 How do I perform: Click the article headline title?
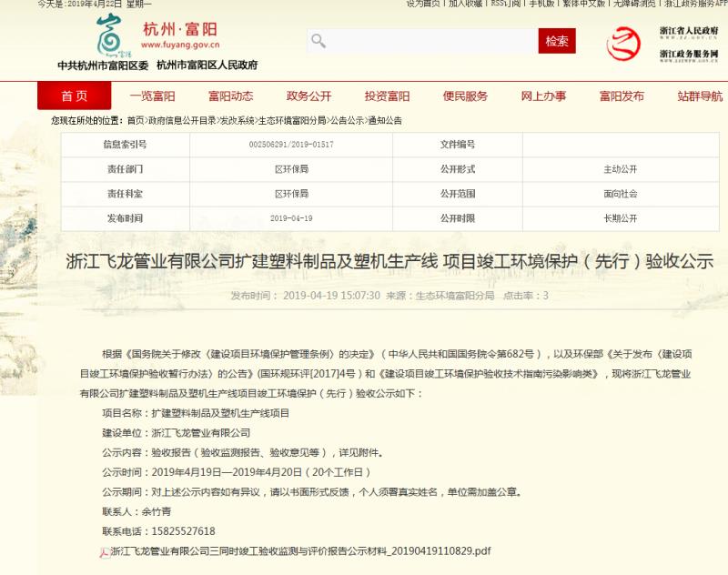(x=389, y=262)
